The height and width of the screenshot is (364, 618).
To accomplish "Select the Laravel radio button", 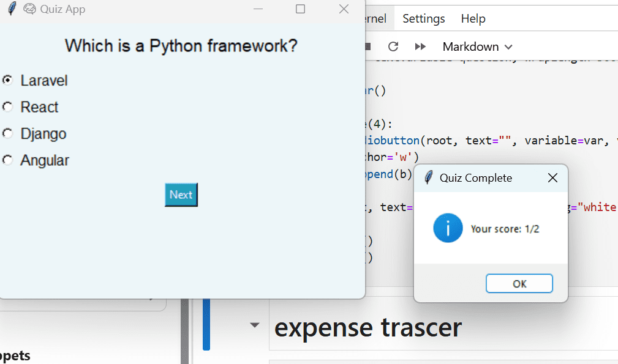I will (x=8, y=80).
